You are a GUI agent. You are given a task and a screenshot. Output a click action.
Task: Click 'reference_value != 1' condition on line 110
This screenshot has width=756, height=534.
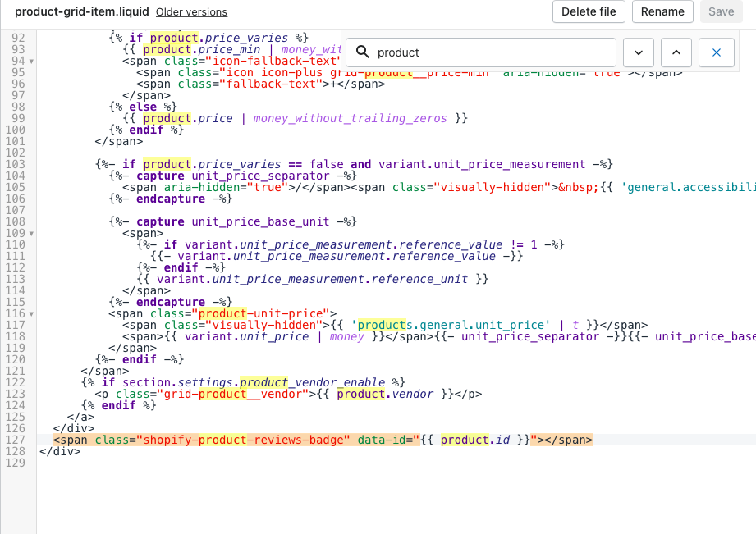coord(468,244)
